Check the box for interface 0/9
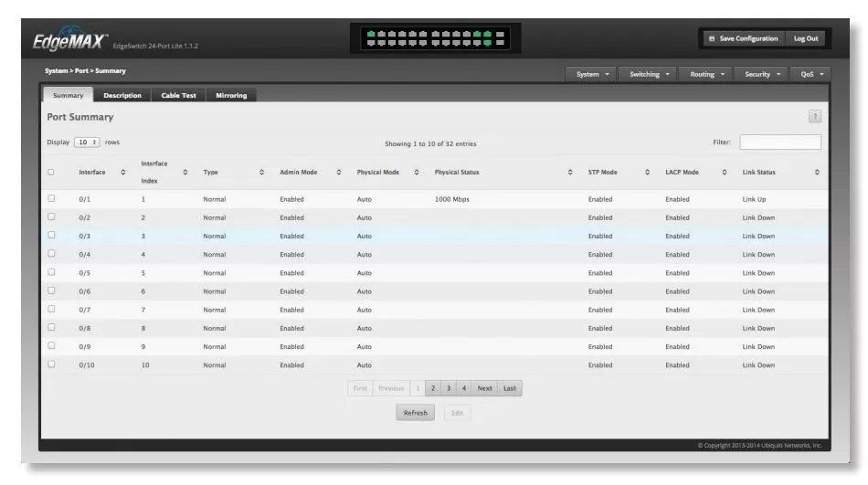 point(51,345)
